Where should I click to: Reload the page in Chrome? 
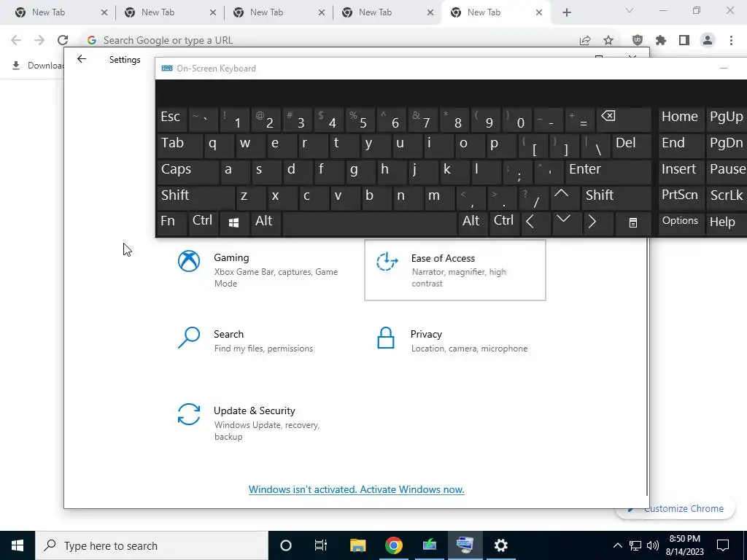pyautogui.click(x=63, y=40)
